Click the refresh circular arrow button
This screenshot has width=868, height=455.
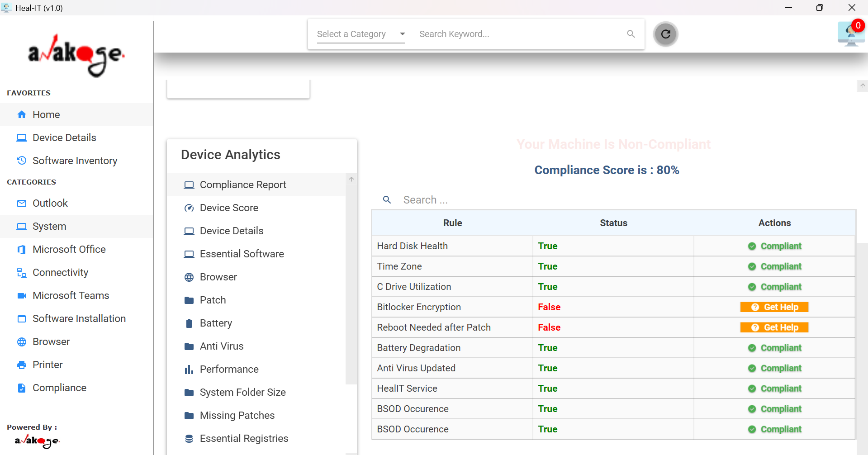(x=665, y=34)
